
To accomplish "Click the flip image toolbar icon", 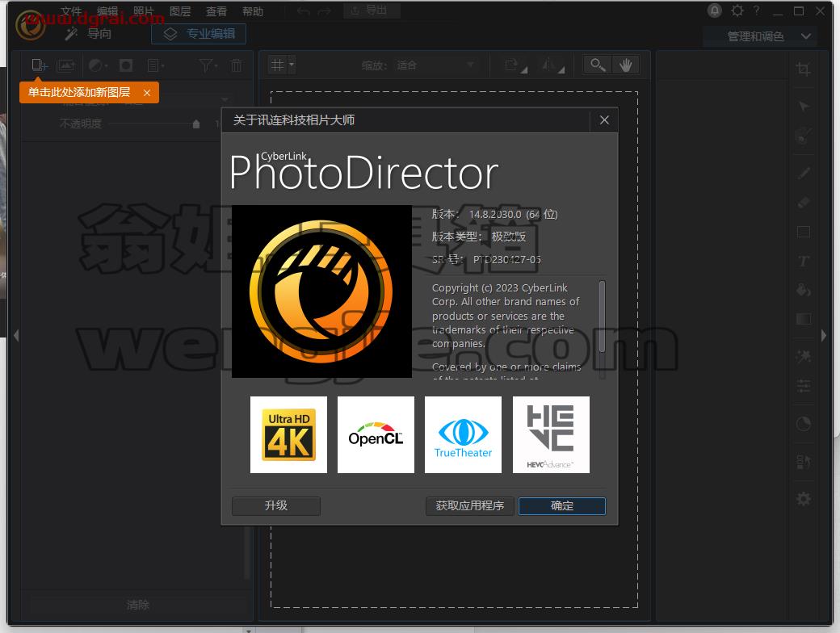I will 552,65.
